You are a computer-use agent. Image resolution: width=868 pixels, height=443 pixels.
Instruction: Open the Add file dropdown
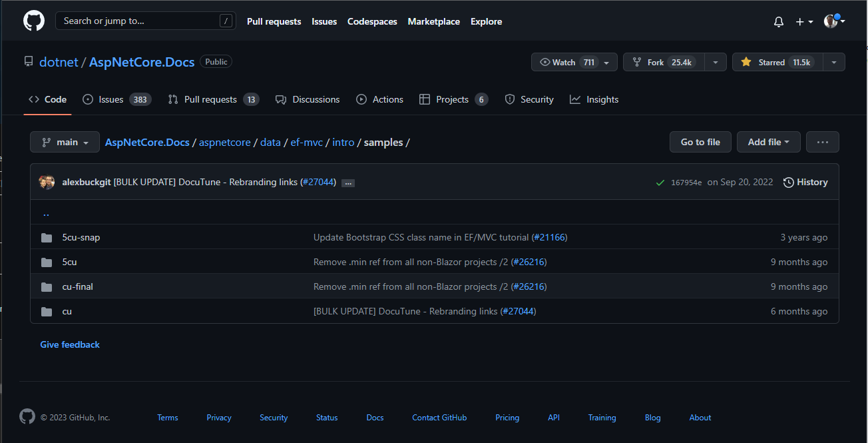769,142
